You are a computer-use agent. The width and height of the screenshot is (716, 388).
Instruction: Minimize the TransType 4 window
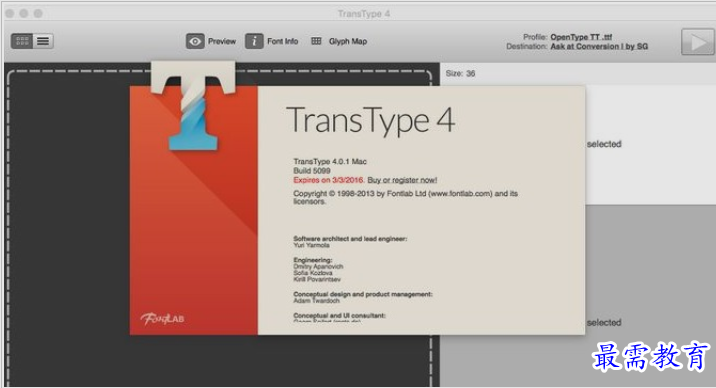24,14
